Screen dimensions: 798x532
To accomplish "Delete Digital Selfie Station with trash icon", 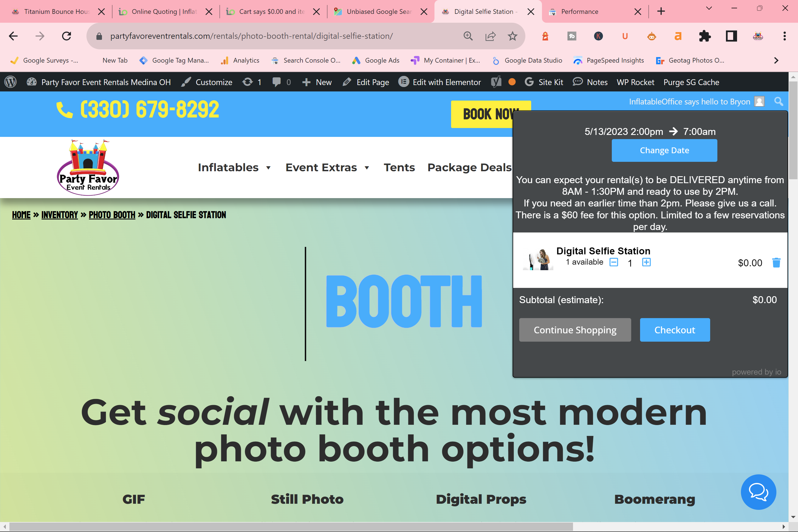I will coord(776,263).
